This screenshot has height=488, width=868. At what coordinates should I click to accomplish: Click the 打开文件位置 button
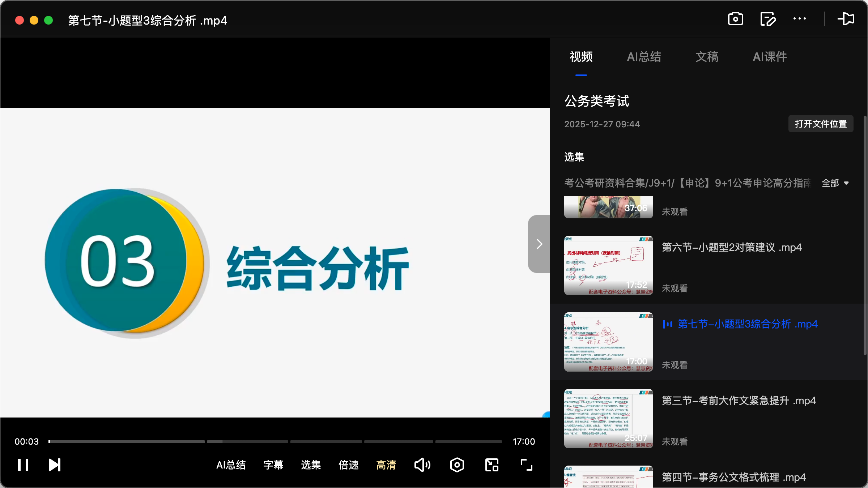tap(820, 124)
